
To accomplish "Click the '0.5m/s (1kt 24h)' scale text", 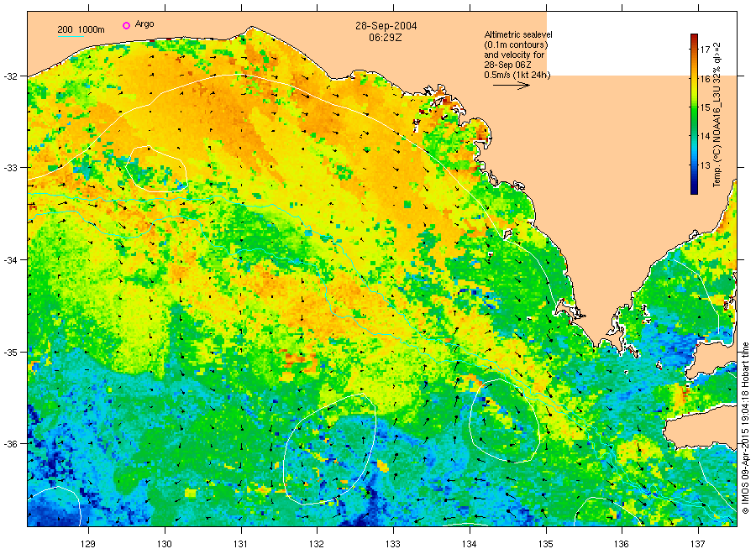I will coord(517,76).
